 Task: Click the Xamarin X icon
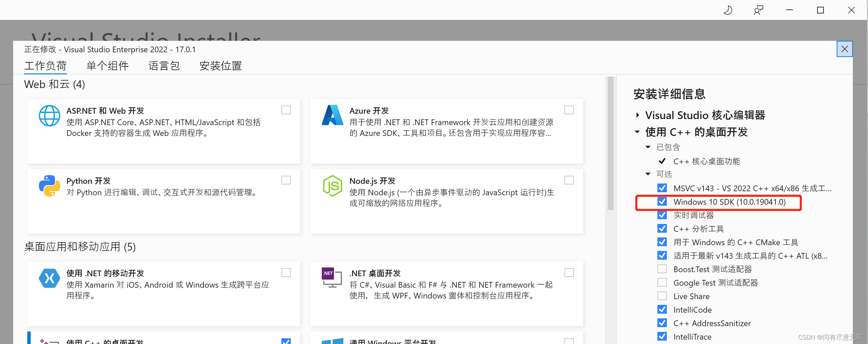click(49, 278)
